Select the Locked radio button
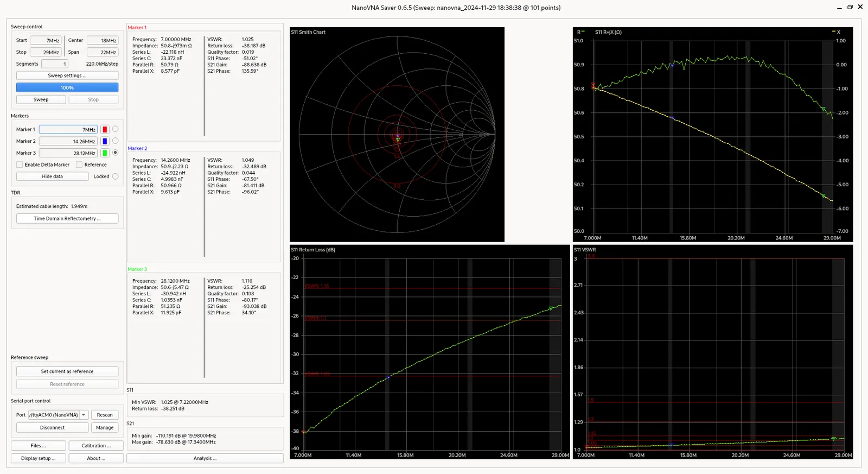The image size is (868, 474). click(115, 176)
